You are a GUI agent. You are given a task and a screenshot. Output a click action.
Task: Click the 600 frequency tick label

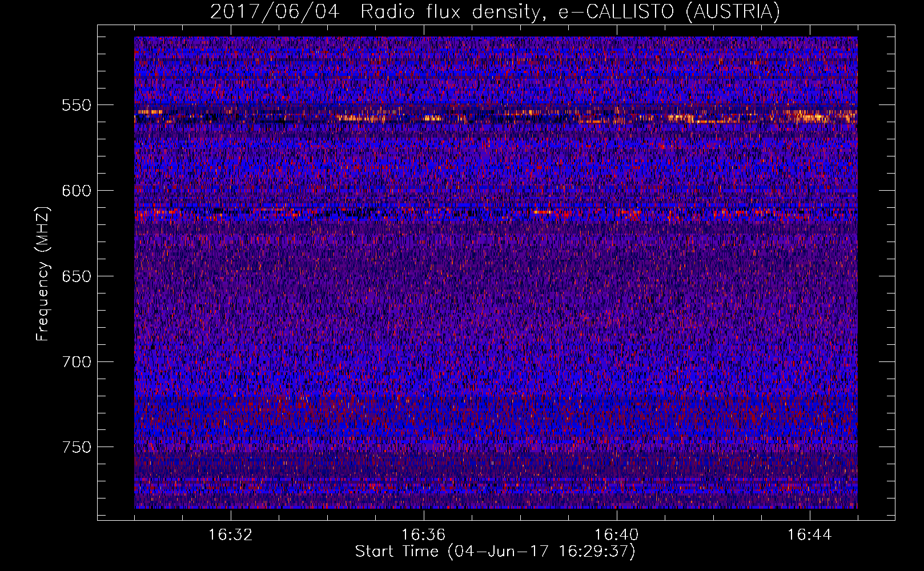[x=77, y=191]
